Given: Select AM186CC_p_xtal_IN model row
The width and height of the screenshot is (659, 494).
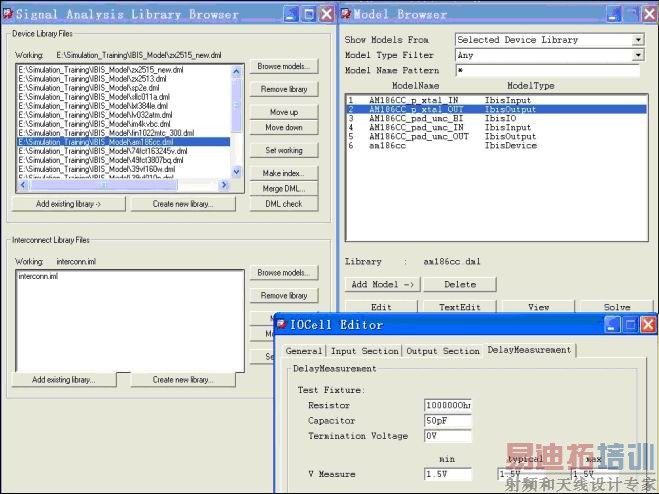Looking at the screenshot, I should [x=496, y=100].
